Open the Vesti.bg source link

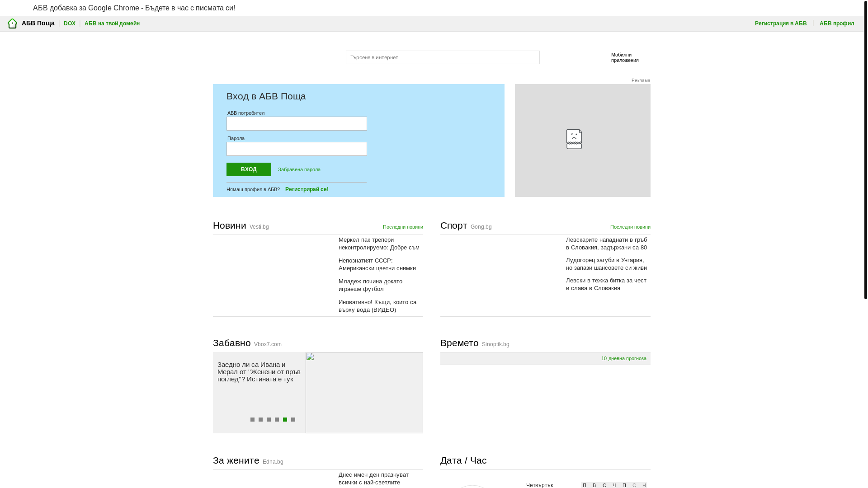259,227
